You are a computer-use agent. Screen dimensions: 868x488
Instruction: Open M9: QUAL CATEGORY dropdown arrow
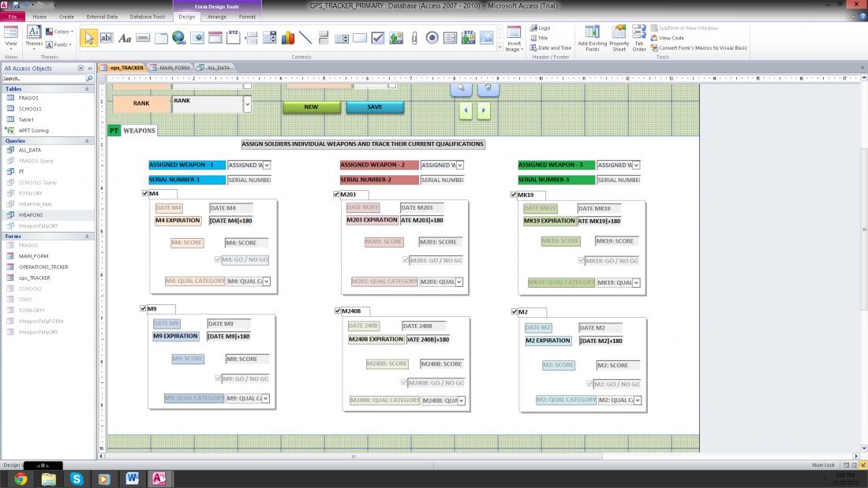pos(266,398)
